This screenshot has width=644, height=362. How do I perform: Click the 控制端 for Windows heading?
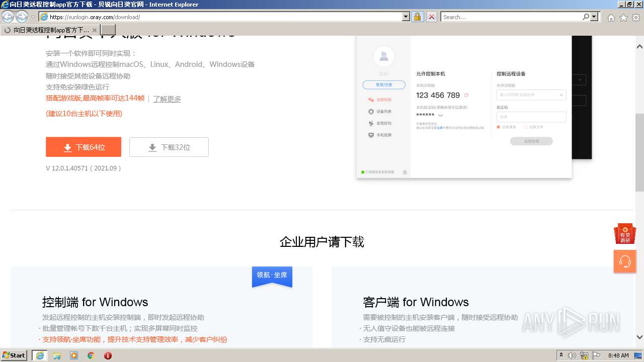point(95,302)
